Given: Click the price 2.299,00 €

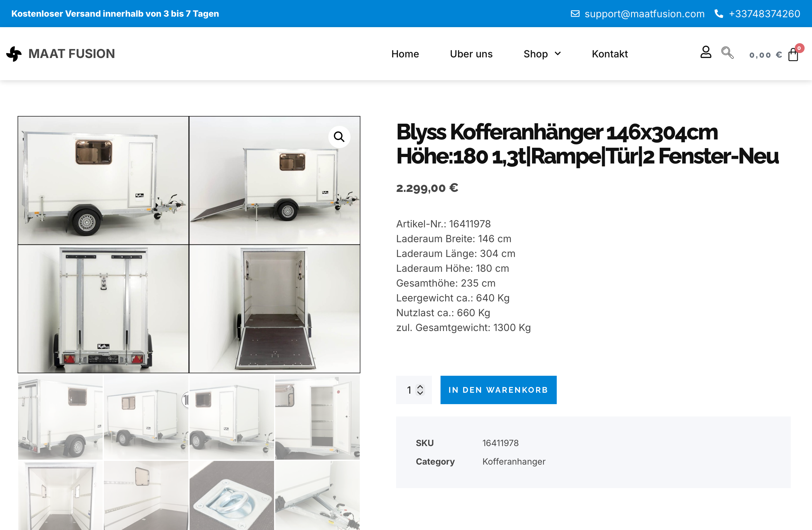Looking at the screenshot, I should tap(427, 188).
